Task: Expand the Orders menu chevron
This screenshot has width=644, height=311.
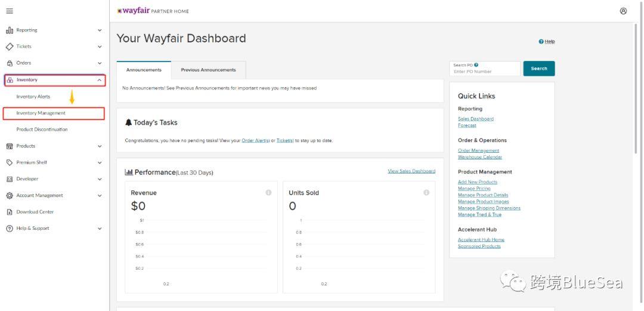Action: [x=100, y=63]
